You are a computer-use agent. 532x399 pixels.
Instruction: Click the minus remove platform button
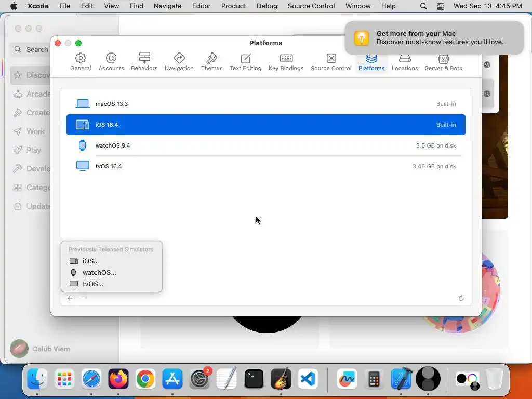[83, 298]
